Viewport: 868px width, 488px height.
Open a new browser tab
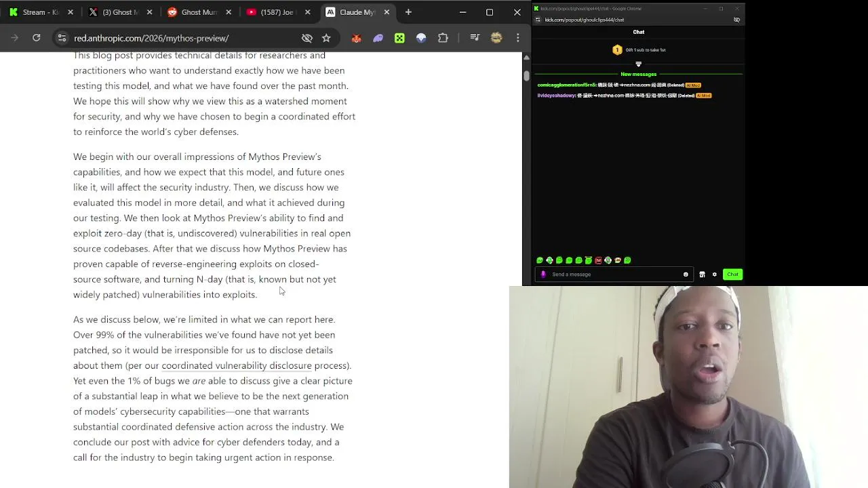pos(408,12)
